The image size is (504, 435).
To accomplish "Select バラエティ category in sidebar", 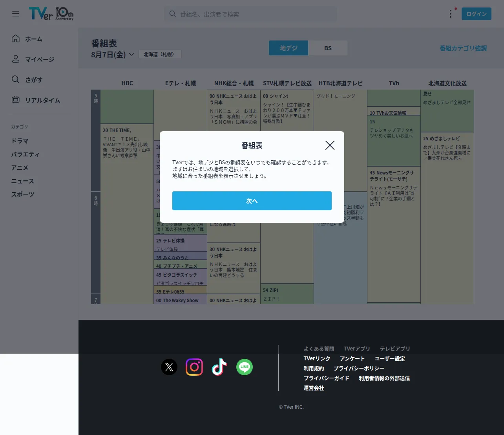I will [26, 154].
